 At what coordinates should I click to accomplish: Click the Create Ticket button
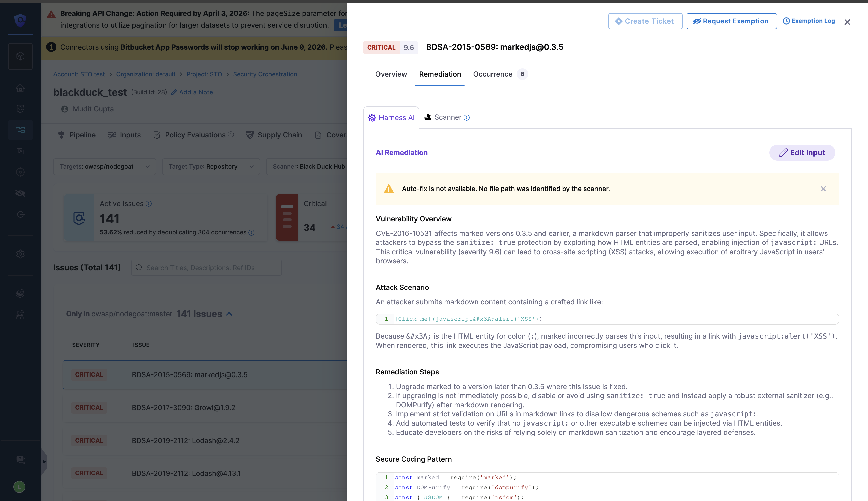pos(645,21)
